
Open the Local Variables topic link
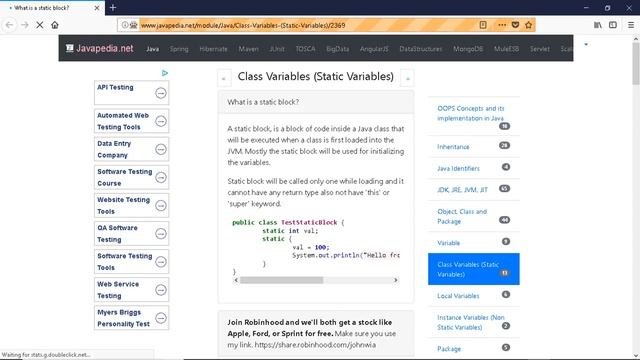click(458, 296)
